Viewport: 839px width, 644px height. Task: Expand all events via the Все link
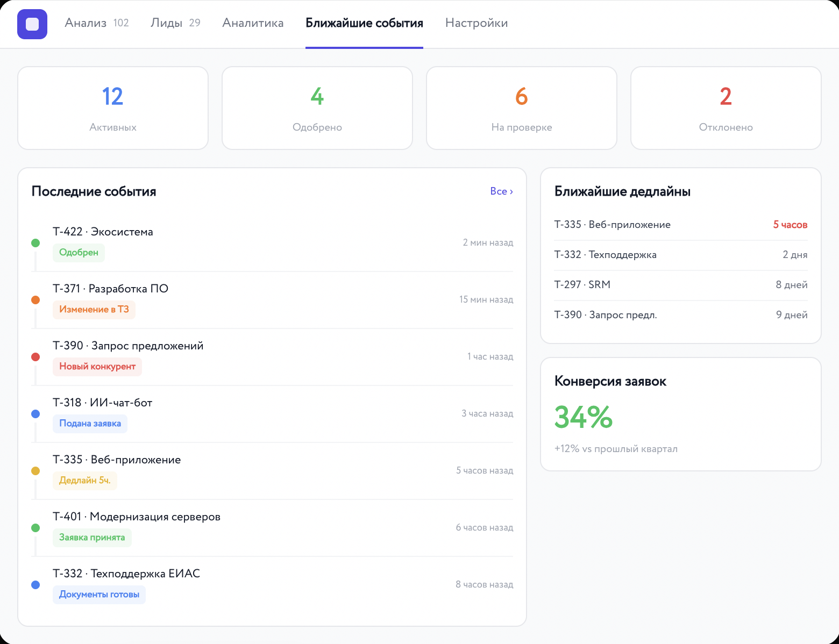(x=501, y=191)
